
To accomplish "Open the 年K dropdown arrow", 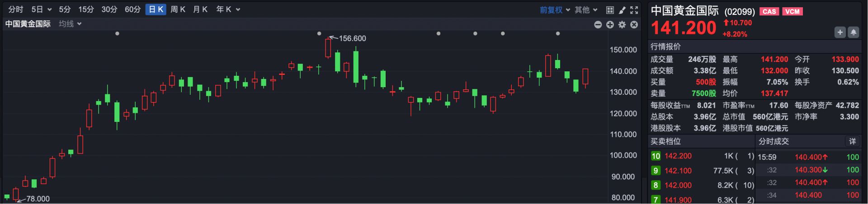I will pyautogui.click(x=238, y=9).
